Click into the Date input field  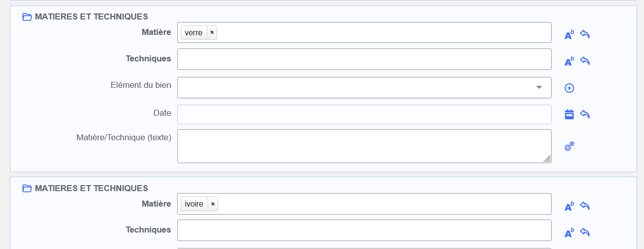[x=364, y=114]
